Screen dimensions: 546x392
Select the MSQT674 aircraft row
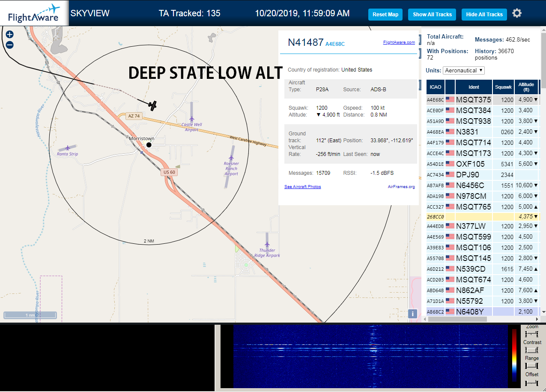point(483,280)
